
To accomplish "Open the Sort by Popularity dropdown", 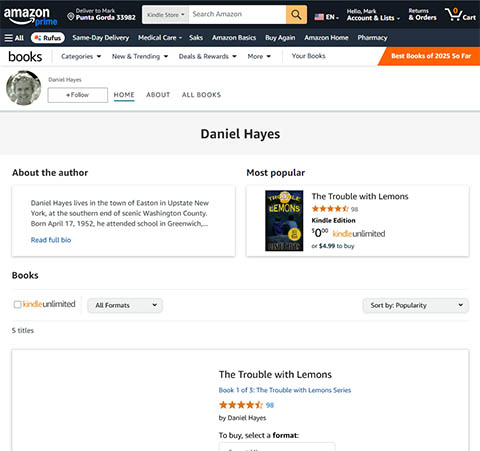I will click(x=416, y=305).
